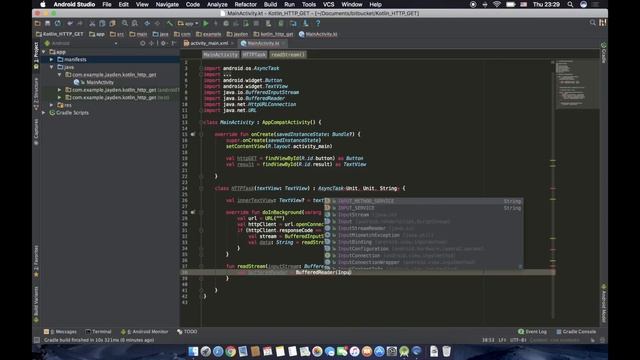640x360 pixels.
Task: Click the Debug app bug icon
Action: [226, 24]
